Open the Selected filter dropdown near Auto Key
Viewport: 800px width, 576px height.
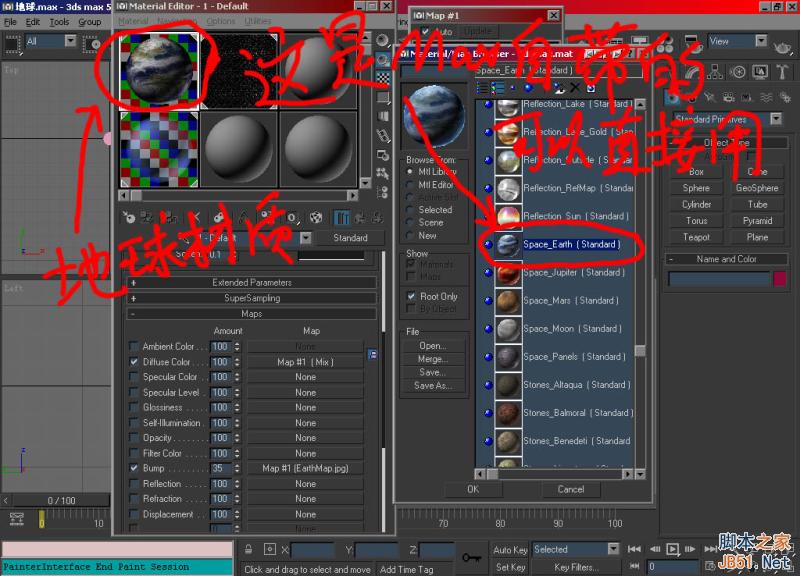click(x=575, y=549)
